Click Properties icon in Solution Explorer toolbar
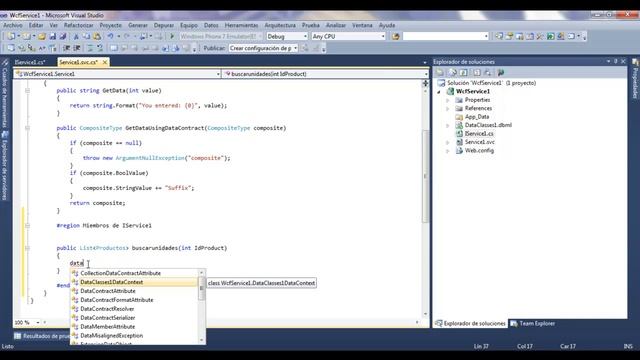The image size is (640, 360). click(440, 73)
